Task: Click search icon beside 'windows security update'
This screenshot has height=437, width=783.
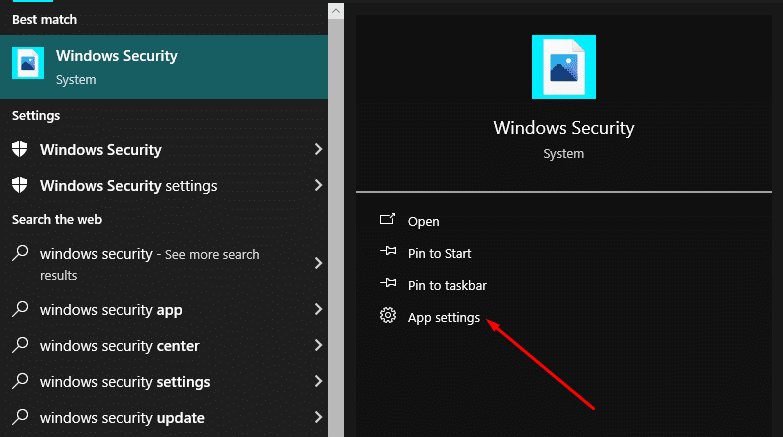Action: point(20,417)
